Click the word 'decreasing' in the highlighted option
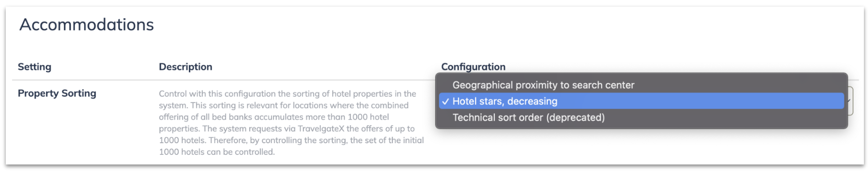Screen dimensions: 868x172 click(x=532, y=101)
